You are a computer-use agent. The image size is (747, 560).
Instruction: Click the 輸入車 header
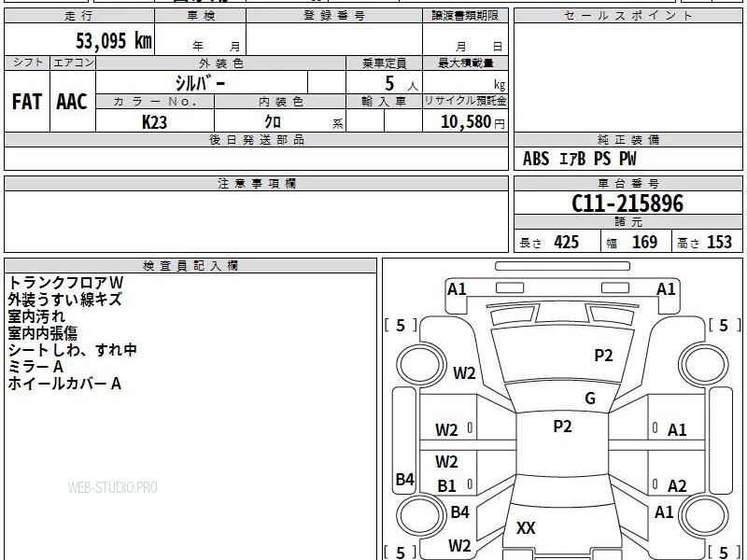384,102
